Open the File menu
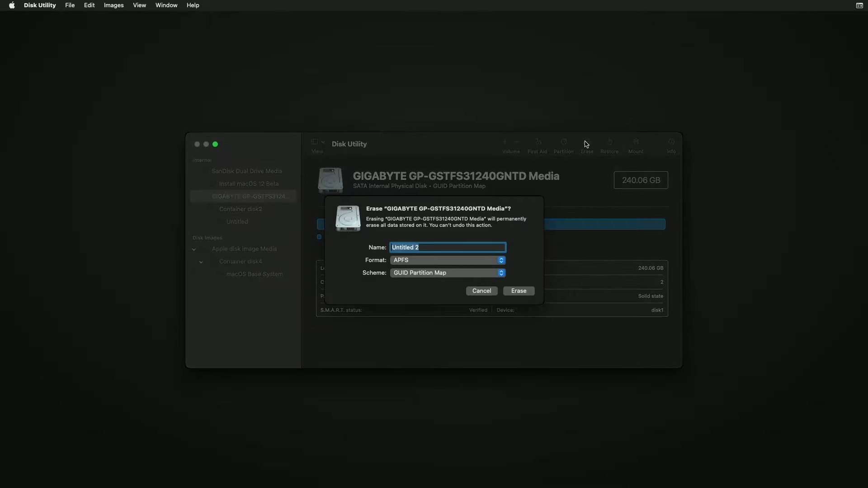The height and width of the screenshot is (488, 868). [70, 5]
